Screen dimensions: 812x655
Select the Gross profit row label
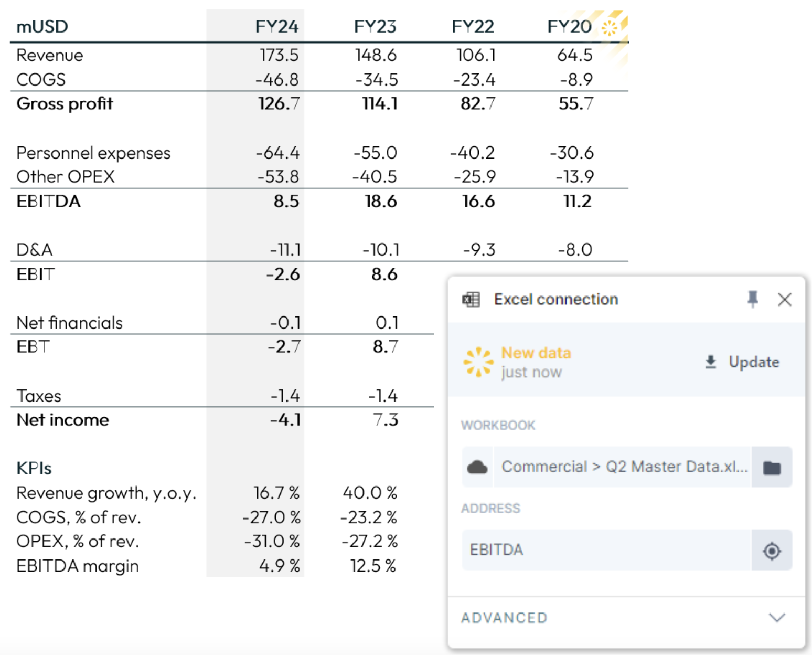pyautogui.click(x=65, y=104)
